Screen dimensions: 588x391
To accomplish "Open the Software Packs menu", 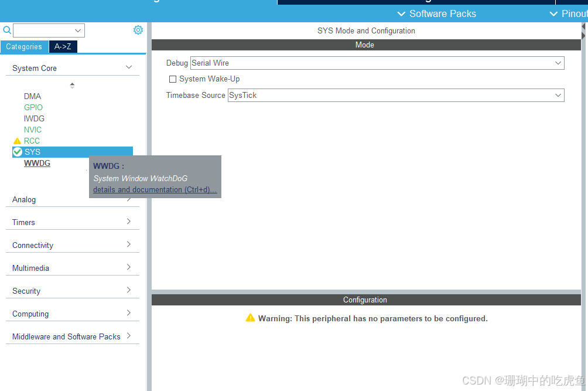I will coord(436,14).
